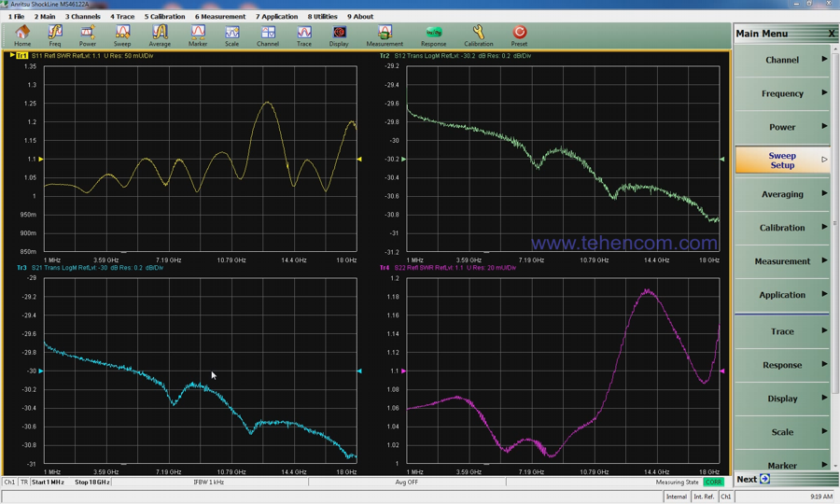Open Response submenu in Main Menu
This screenshot has width=840, height=504.
(x=782, y=365)
